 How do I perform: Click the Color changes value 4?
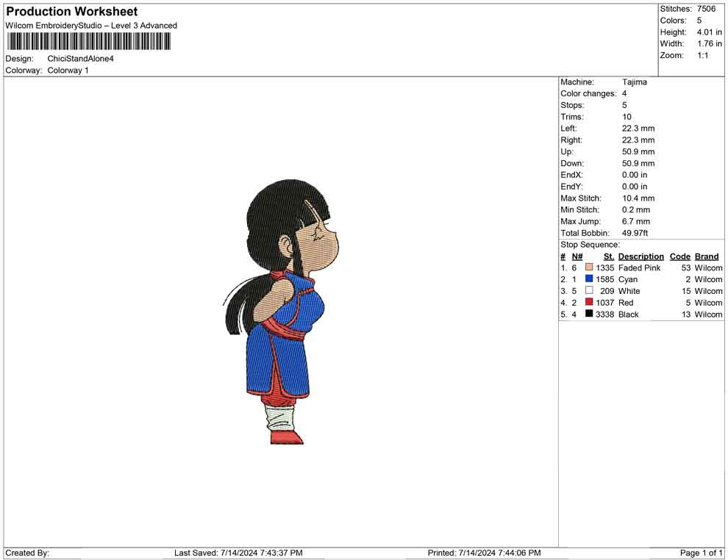(x=624, y=94)
